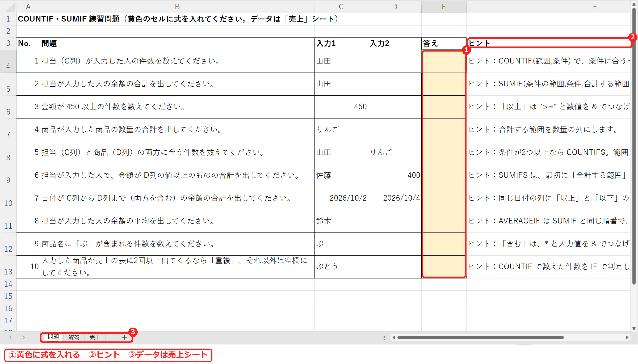Click previous sheet navigation arrow
638x364 pixels.
[11, 337]
